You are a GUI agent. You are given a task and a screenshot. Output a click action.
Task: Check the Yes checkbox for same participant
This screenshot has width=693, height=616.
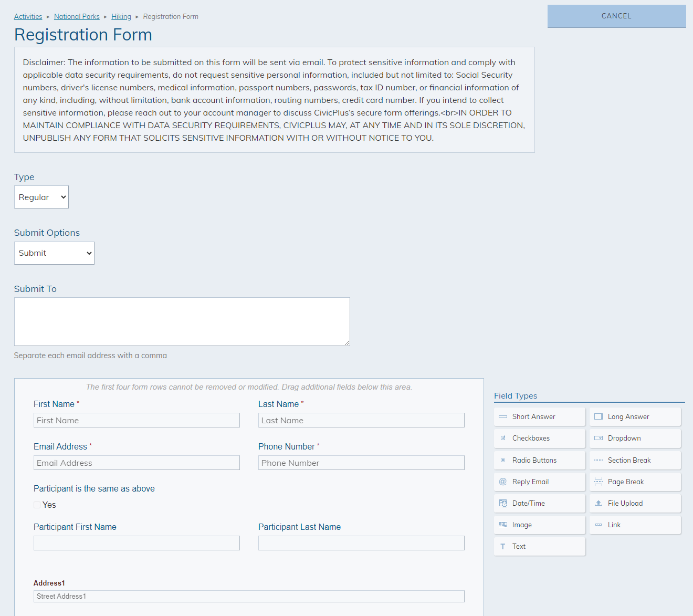click(x=37, y=505)
